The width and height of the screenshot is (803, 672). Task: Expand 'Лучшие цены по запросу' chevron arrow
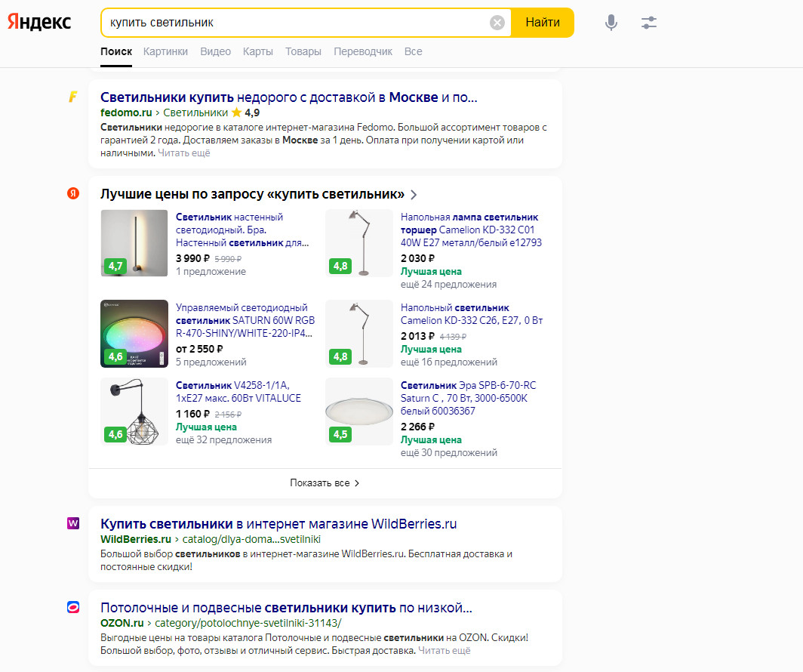click(414, 195)
